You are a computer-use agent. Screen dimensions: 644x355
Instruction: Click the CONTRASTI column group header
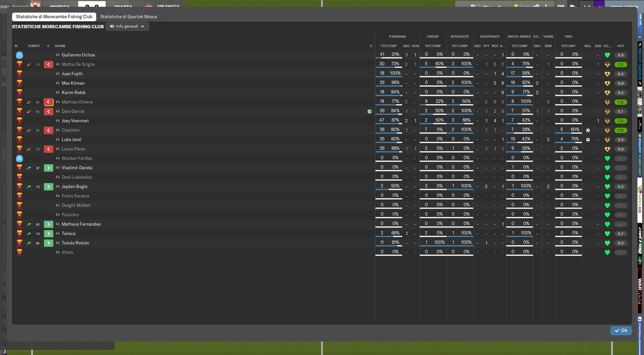pos(490,36)
